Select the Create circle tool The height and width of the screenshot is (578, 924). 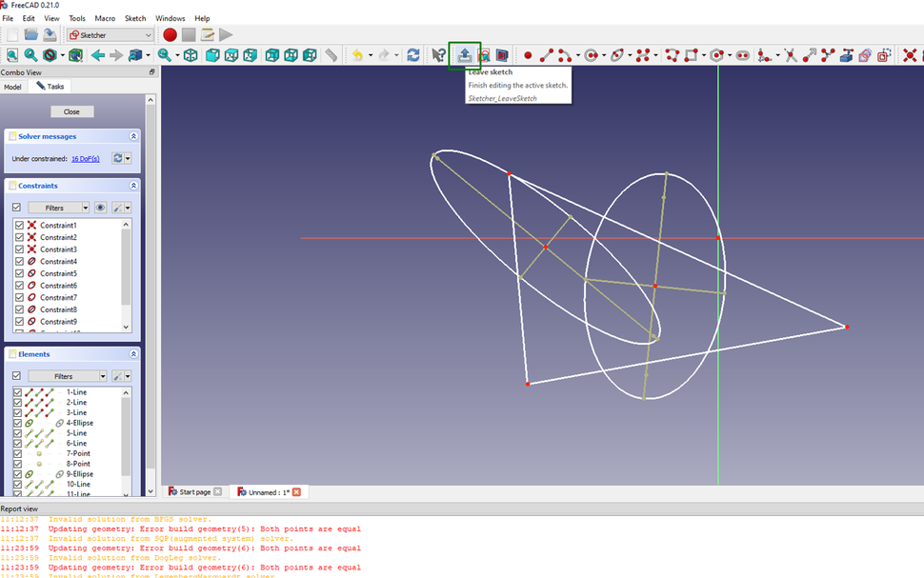point(591,55)
